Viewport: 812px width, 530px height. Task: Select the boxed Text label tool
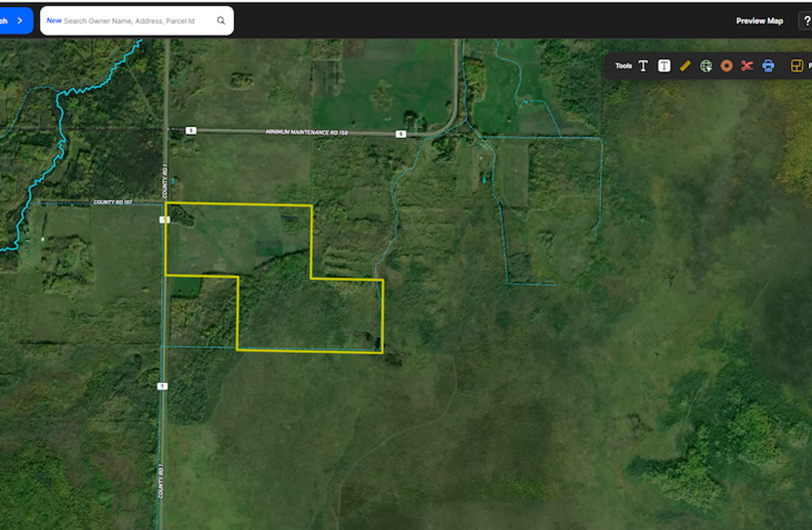[664, 66]
